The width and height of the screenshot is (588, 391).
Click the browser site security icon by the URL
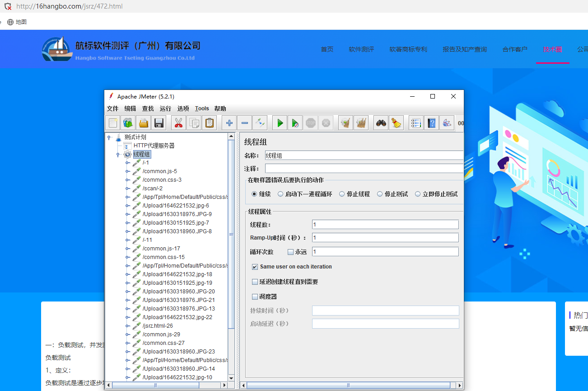pos(8,6)
